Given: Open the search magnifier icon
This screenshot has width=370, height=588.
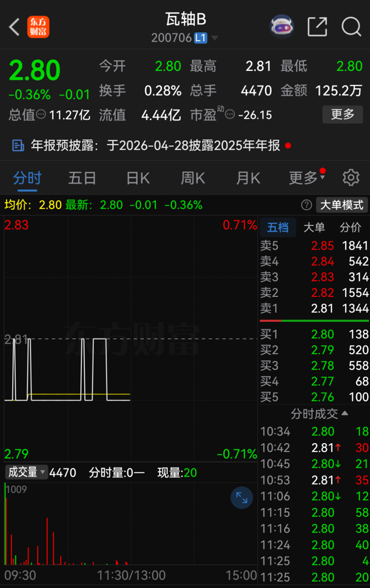Looking at the screenshot, I should coord(351,27).
